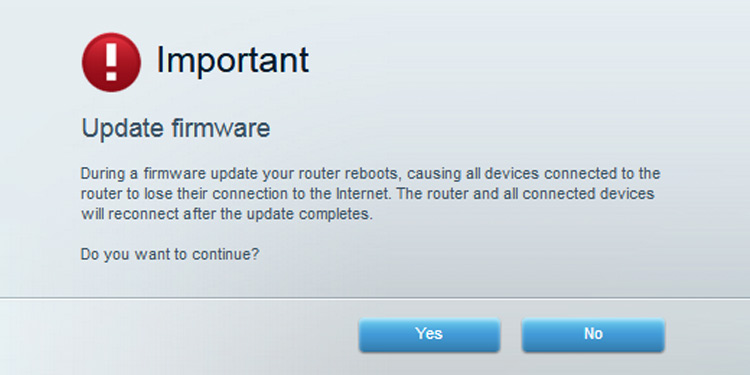This screenshot has height=375, width=750.
Task: Click blank area right of "Important" title
Action: [x=526, y=61]
